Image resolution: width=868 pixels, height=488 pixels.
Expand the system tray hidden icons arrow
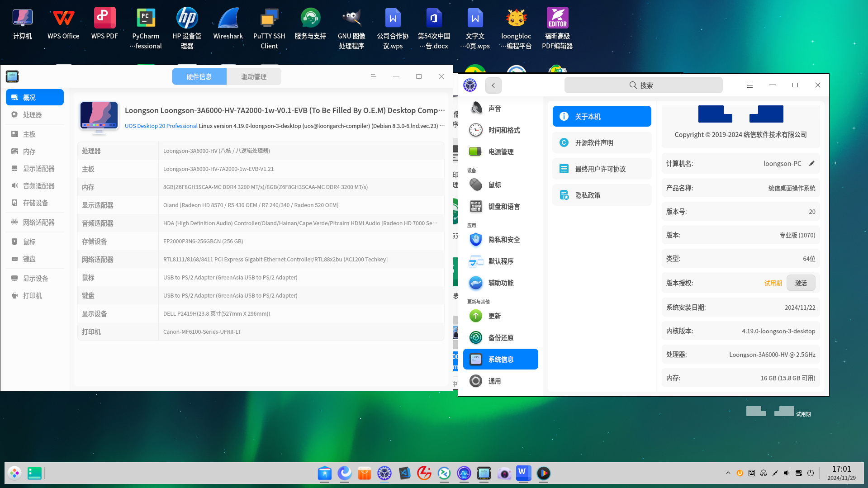tap(728, 473)
